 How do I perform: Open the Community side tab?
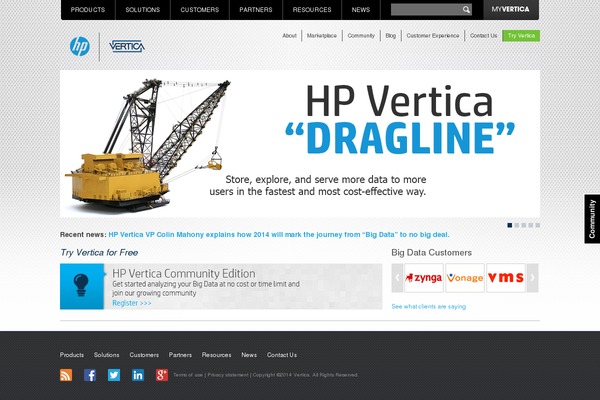tap(592, 219)
